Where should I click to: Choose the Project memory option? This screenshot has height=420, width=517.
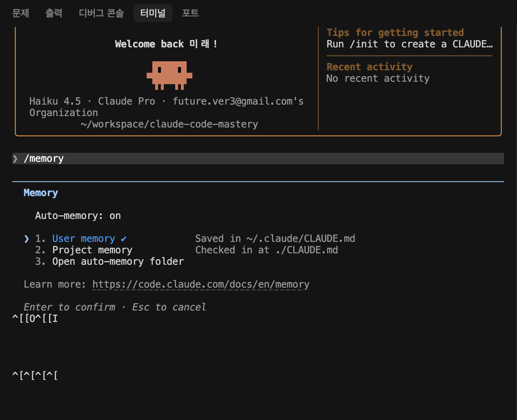92,250
